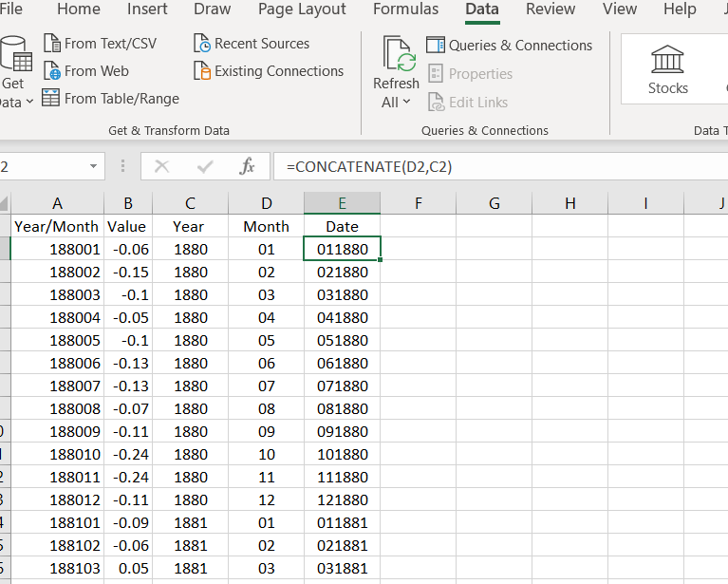Expand the Get Data dropdown
Screen dimensions: 728x584
pos(28,101)
